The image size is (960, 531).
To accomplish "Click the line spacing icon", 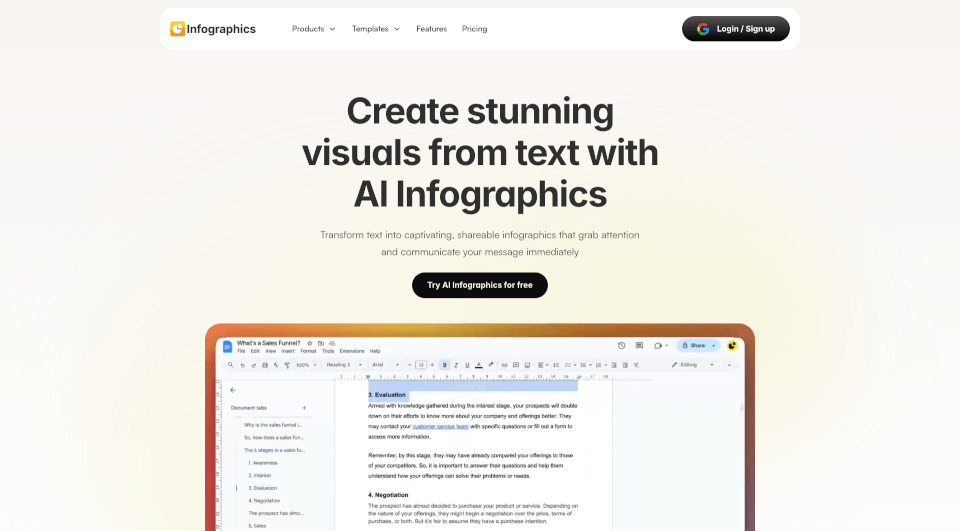I will [x=556, y=365].
